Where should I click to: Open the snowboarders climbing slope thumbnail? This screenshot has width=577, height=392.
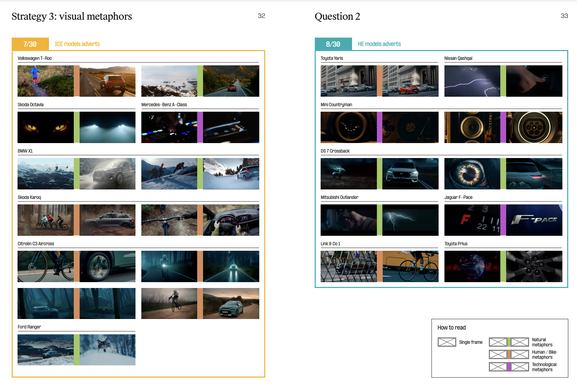[169, 174]
